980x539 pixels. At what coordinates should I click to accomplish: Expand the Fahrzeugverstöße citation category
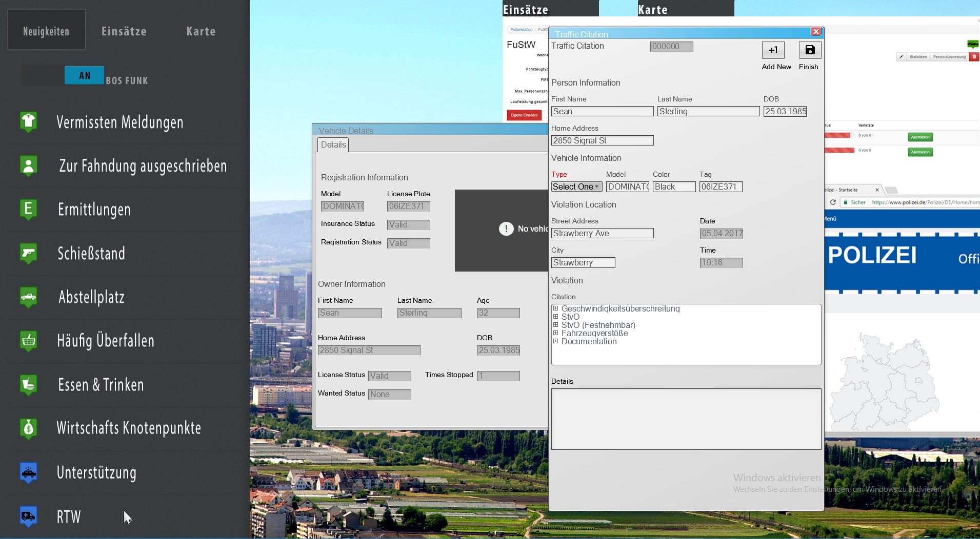[555, 333]
